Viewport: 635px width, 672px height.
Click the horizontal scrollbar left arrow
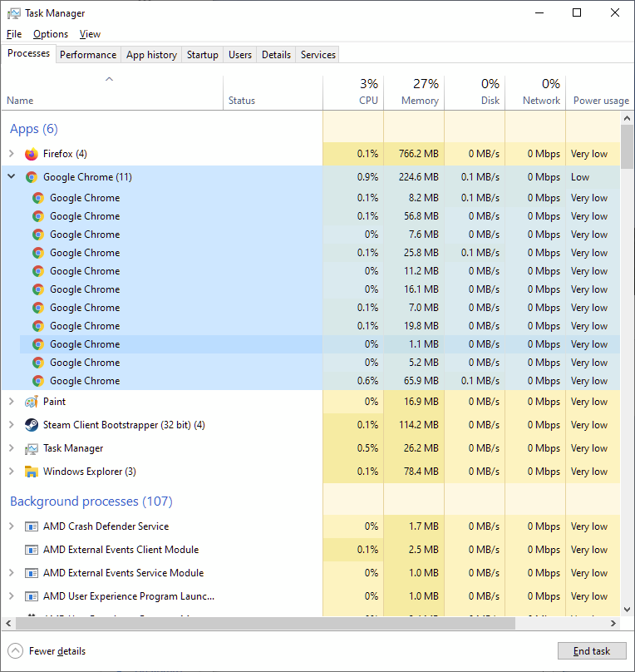click(8, 624)
